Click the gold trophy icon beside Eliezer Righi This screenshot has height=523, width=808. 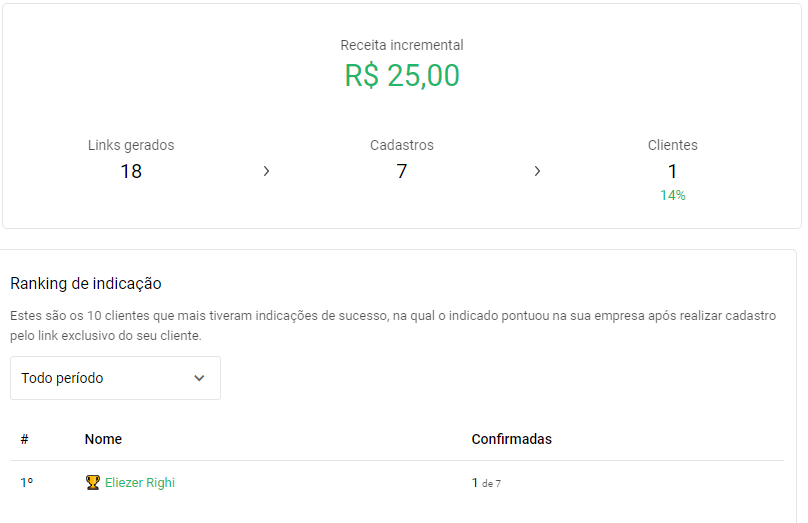click(93, 482)
